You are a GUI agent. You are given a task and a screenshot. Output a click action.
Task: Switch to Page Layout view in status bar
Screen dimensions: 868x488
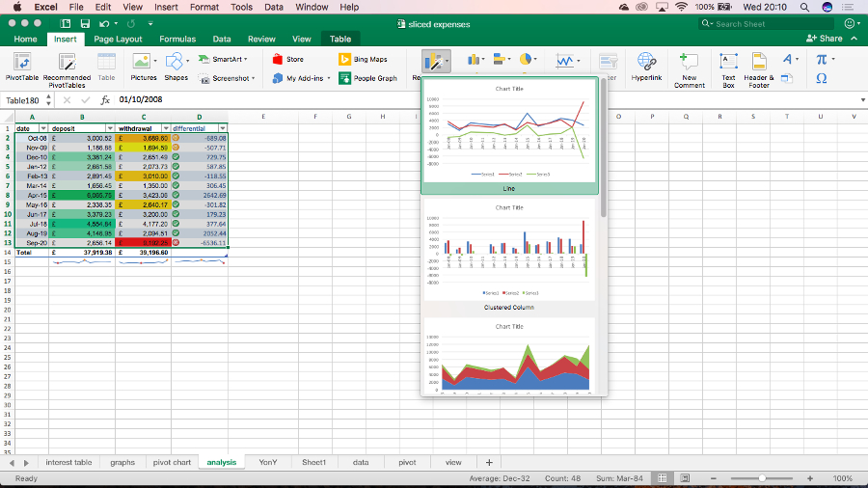pyautogui.click(x=685, y=478)
